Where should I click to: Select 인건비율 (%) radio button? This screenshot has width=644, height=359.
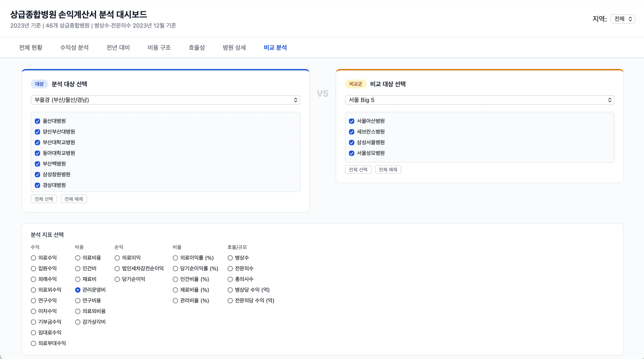tap(176, 279)
